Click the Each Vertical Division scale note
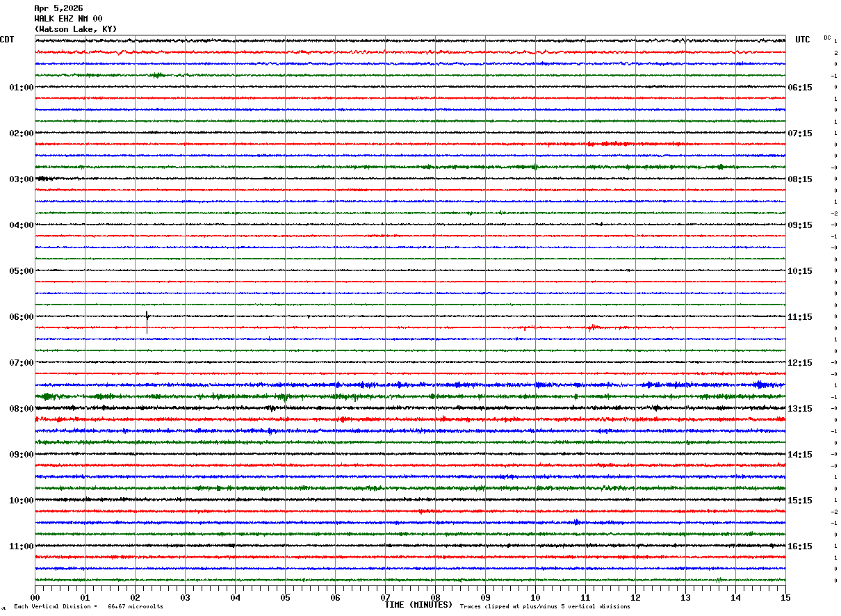Image resolution: width=841 pixels, height=616 pixels. pos(88,606)
